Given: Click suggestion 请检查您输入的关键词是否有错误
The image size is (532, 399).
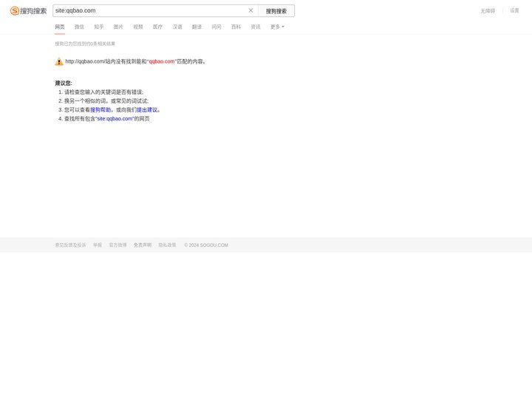Looking at the screenshot, I should (104, 92).
